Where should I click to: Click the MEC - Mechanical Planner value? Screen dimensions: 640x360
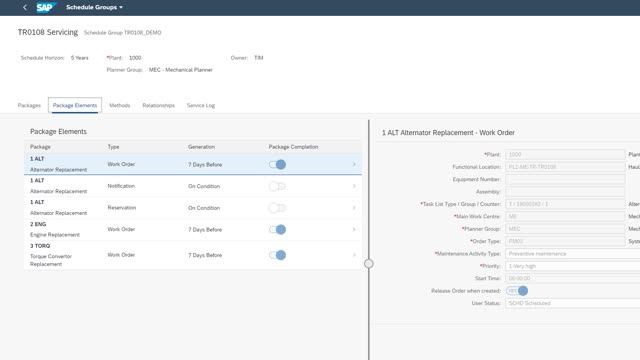point(181,70)
